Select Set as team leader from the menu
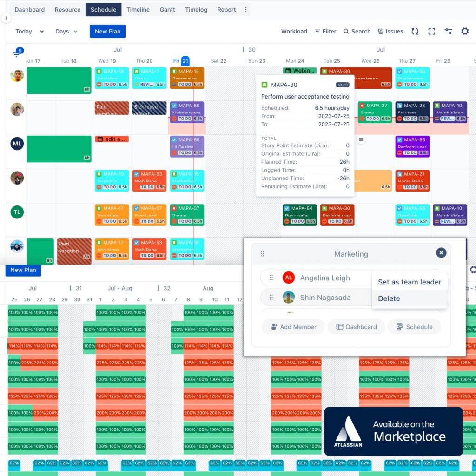 point(410,282)
